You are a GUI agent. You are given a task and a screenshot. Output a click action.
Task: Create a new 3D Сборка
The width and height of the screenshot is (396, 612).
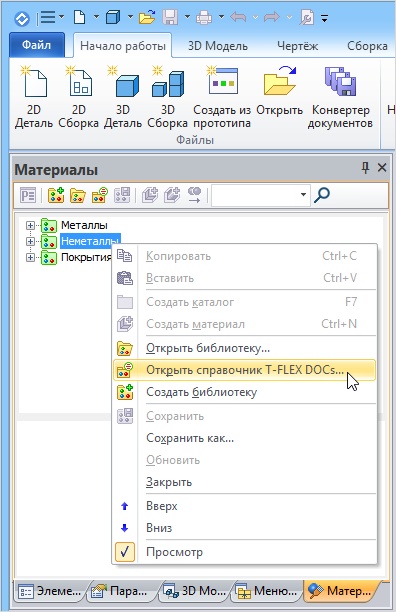click(x=168, y=98)
